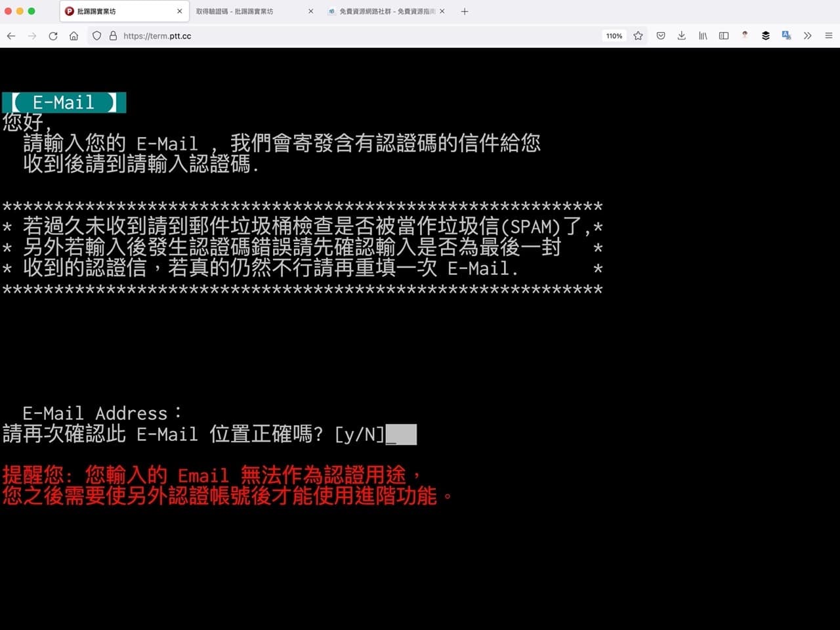Reload the current page

coord(53,36)
